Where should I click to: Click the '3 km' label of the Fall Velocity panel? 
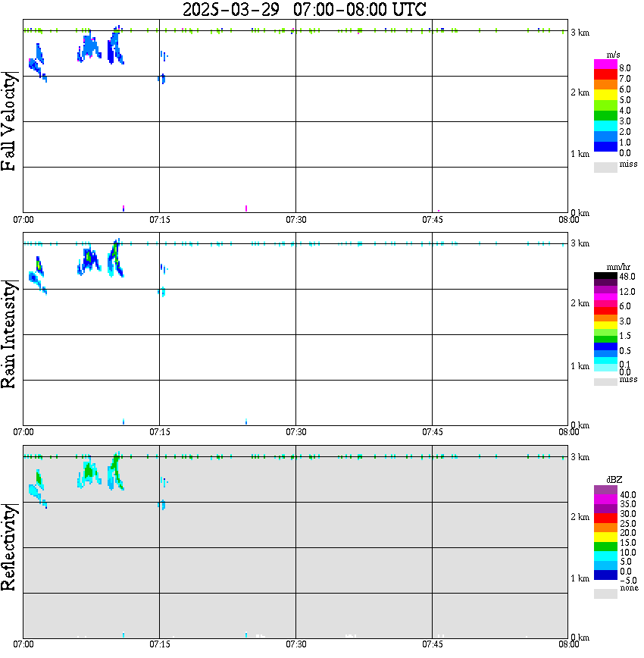coord(580,33)
